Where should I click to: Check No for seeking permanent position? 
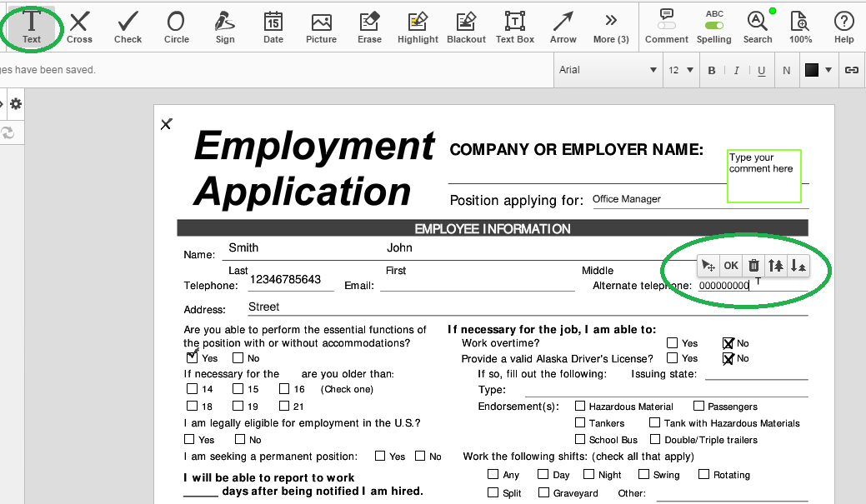click(420, 456)
